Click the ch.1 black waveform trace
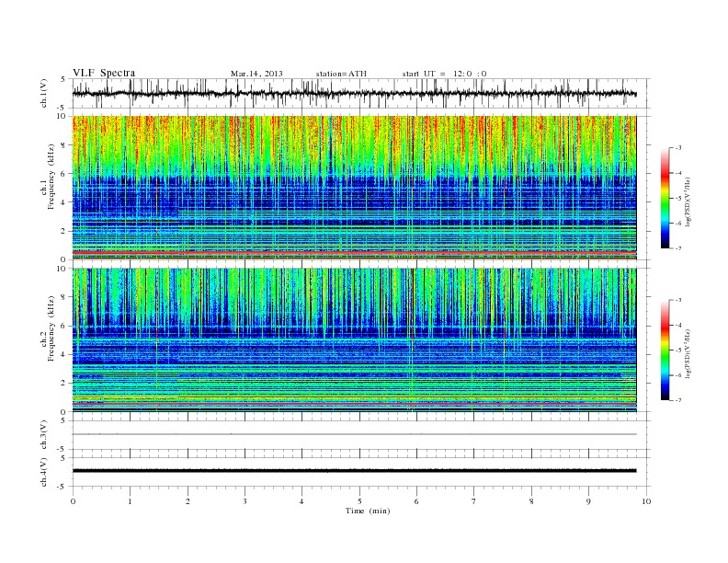This screenshot has width=728, height=563. tap(354, 93)
